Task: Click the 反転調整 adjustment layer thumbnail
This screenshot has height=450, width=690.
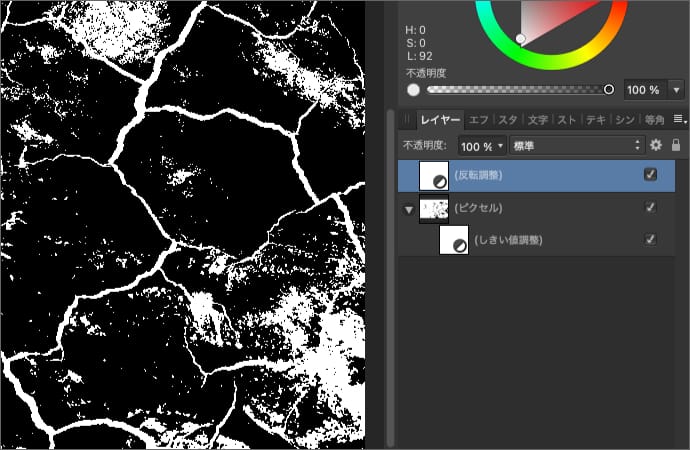Action: click(433, 175)
